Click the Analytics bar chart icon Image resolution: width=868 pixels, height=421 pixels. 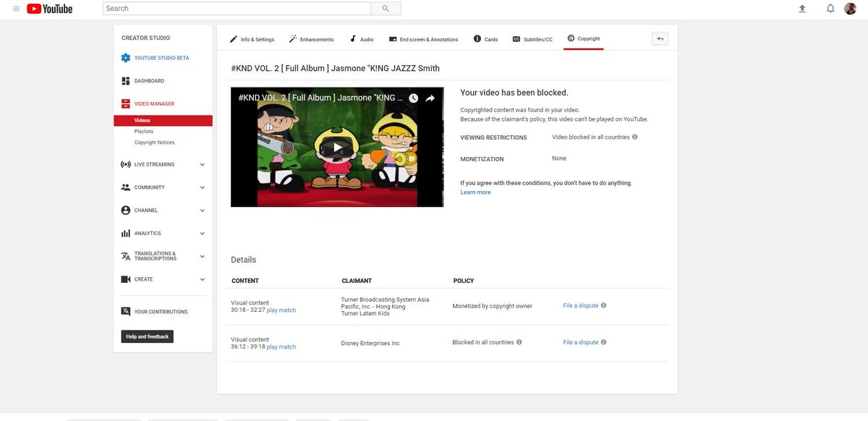pos(126,234)
